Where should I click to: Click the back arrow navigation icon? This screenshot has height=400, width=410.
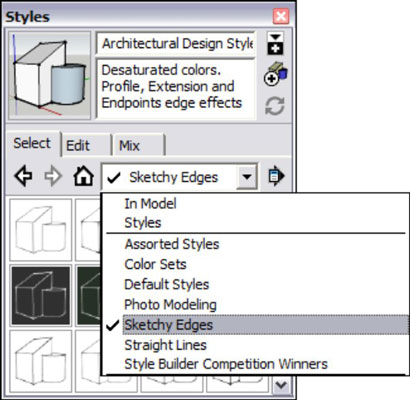click(23, 176)
